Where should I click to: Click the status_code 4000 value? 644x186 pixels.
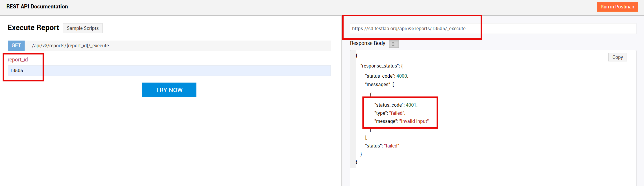(402, 76)
